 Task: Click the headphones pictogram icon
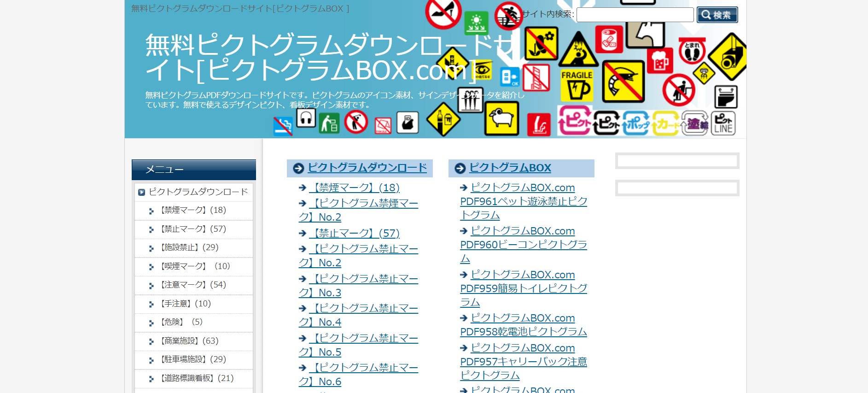point(306,118)
